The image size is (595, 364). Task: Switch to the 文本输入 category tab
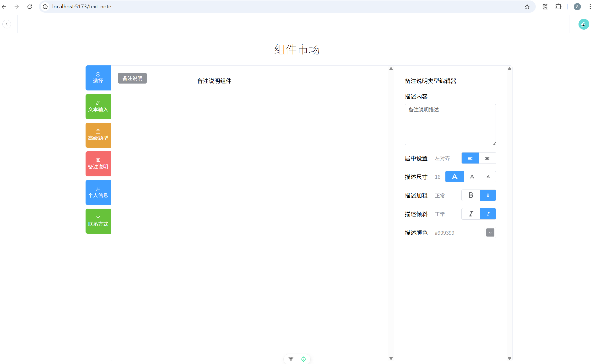click(x=98, y=107)
